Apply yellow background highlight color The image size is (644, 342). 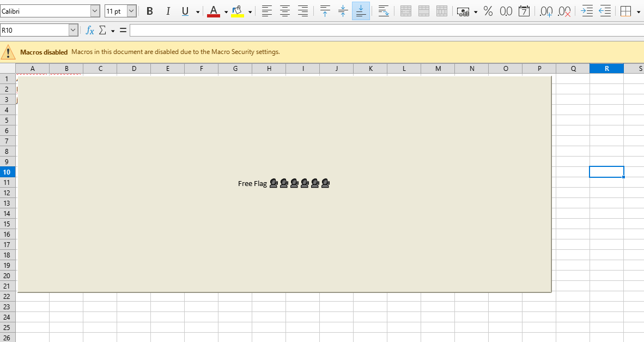(238, 11)
